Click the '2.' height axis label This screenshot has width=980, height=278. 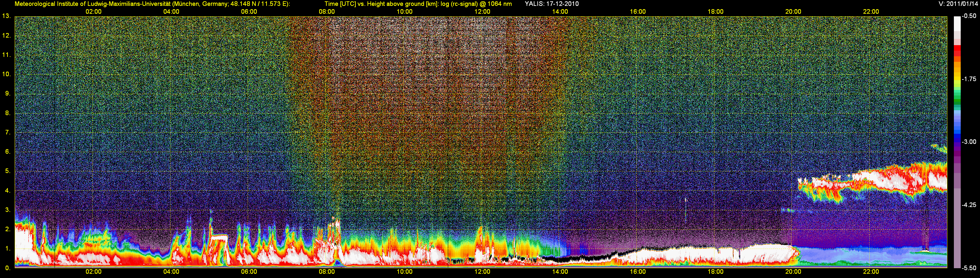click(8, 229)
